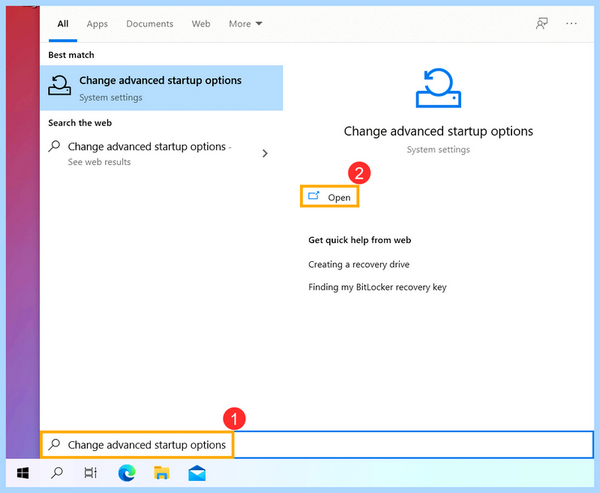Click 'System settings' under preview title
The height and width of the screenshot is (493, 600).
point(438,150)
